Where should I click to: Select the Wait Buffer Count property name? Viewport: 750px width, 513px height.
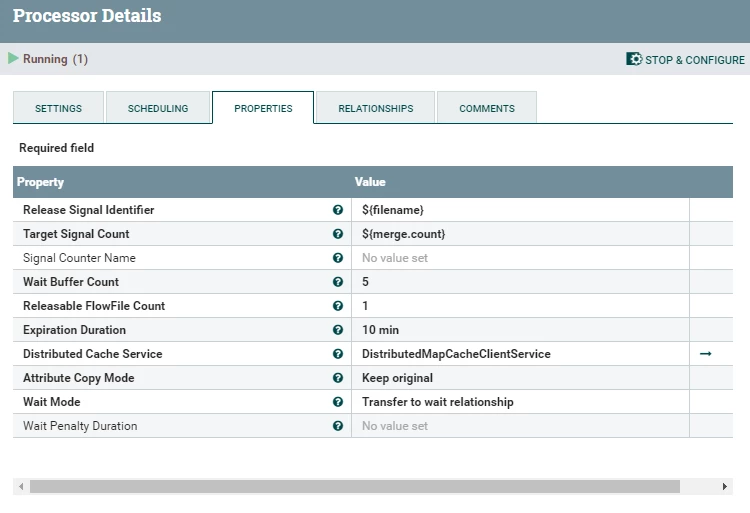click(x=71, y=282)
